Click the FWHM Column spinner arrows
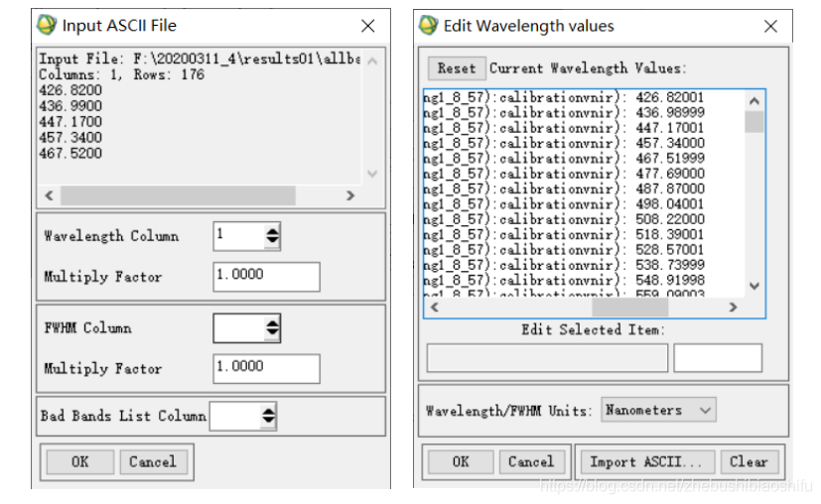Screen dimensions: 821x504 272,328
